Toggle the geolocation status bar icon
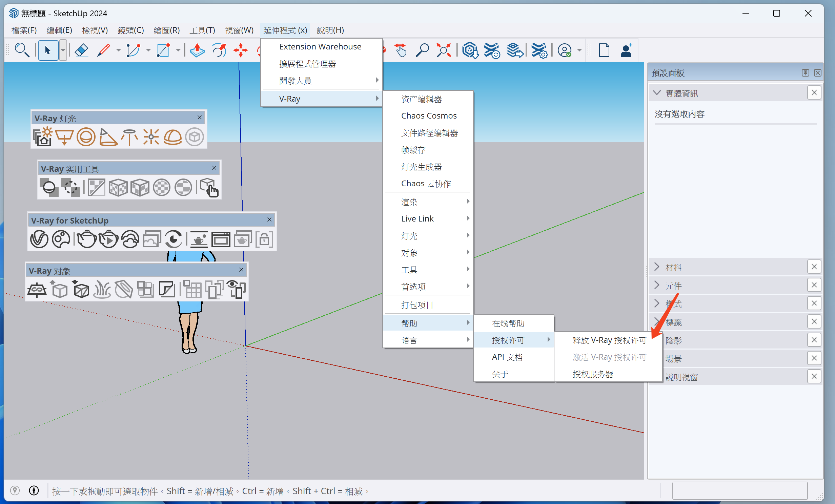This screenshot has height=504, width=835. click(x=15, y=490)
